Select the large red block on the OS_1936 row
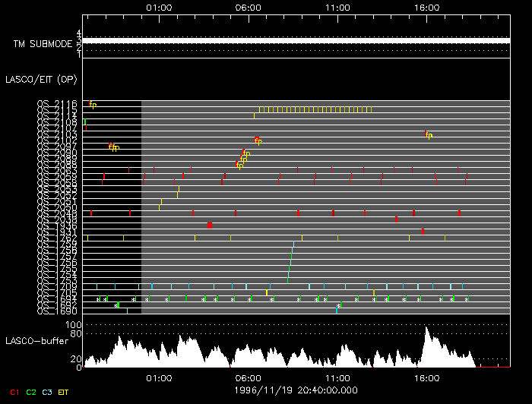Viewport: 532px width, 404px height. 210,226
